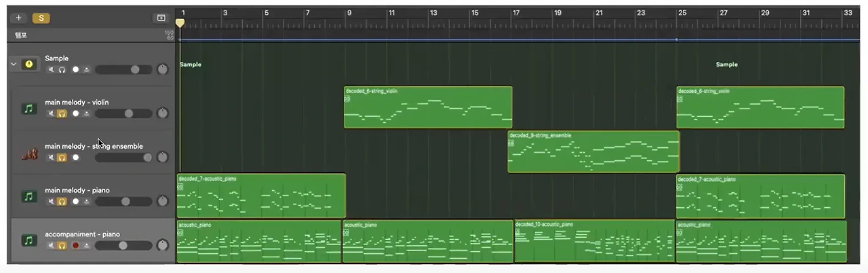Click bar 9 on the ruler
The width and height of the screenshot is (868, 273).
pyautogui.click(x=349, y=13)
